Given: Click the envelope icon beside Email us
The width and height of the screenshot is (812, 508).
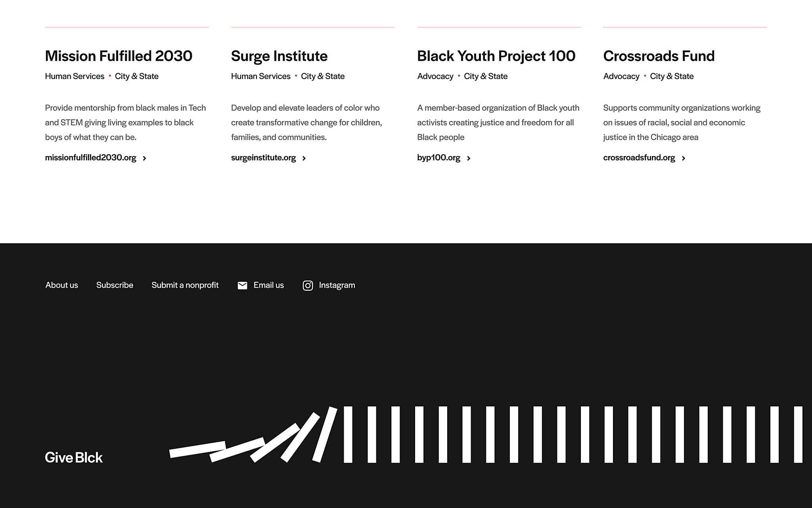Looking at the screenshot, I should pos(242,285).
